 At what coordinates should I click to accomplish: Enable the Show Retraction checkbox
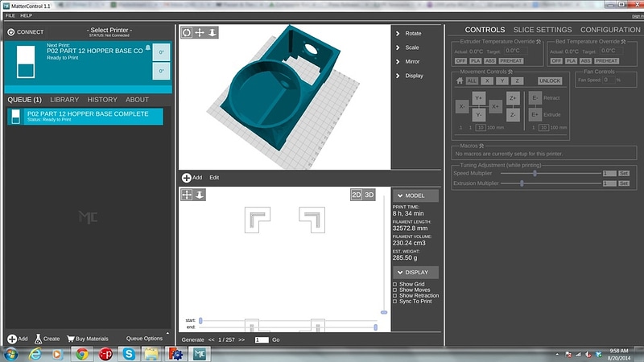tap(394, 295)
